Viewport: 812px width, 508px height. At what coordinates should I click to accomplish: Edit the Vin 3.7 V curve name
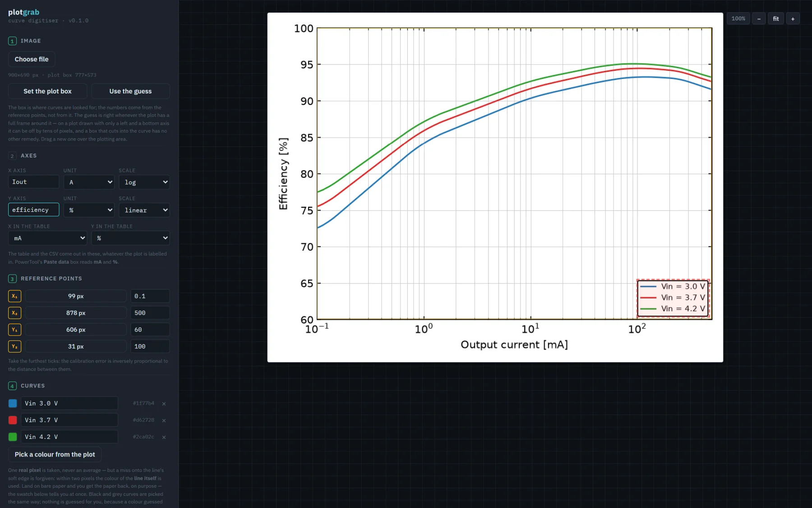point(69,420)
